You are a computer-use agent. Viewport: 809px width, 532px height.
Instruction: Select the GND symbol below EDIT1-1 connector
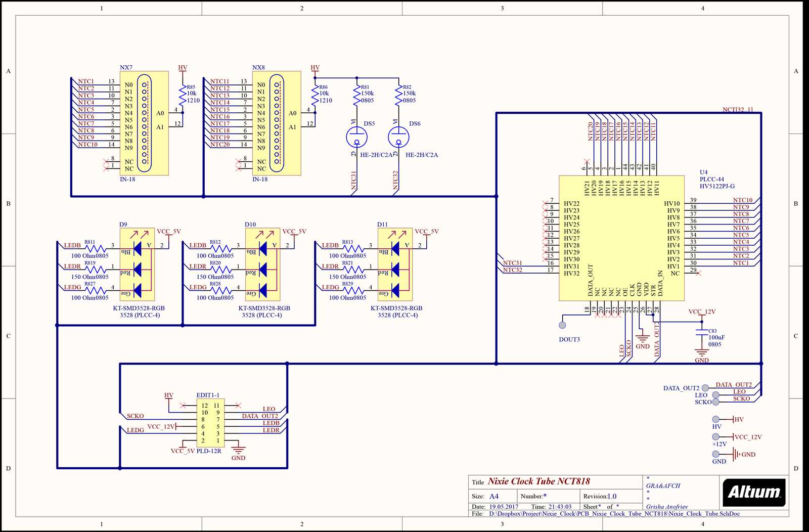[239, 450]
